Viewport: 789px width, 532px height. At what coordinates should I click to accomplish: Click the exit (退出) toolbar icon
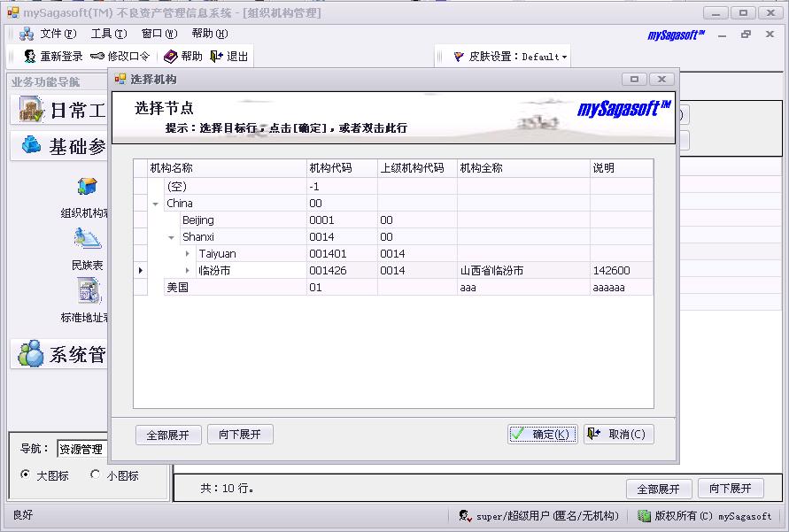(x=216, y=57)
